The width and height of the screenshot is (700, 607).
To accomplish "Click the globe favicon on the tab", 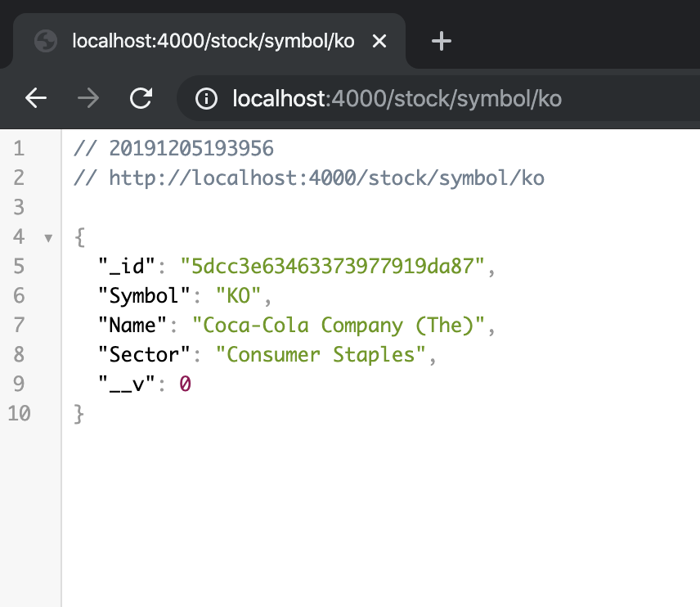I will click(46, 41).
